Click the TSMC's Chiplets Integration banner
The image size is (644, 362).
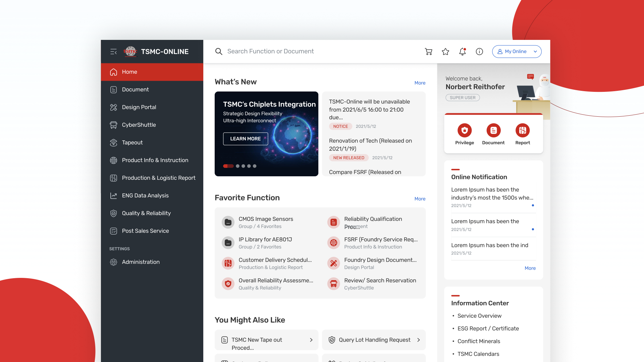pyautogui.click(x=266, y=134)
